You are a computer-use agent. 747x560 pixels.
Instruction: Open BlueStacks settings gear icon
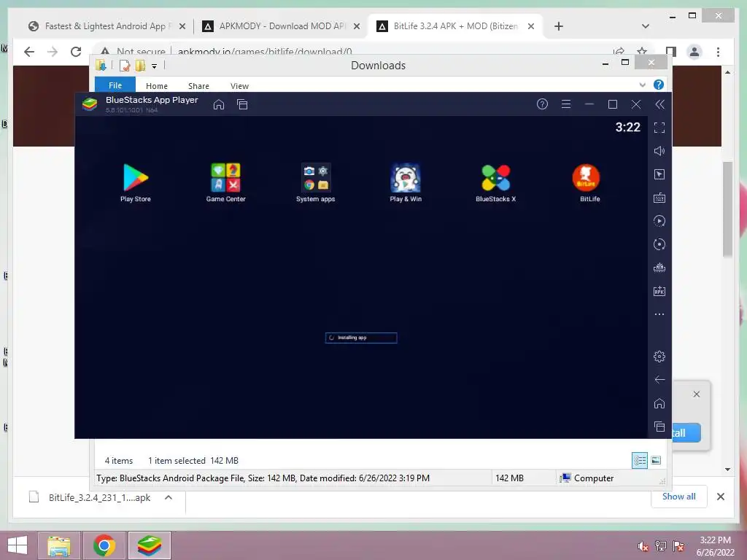coord(659,356)
